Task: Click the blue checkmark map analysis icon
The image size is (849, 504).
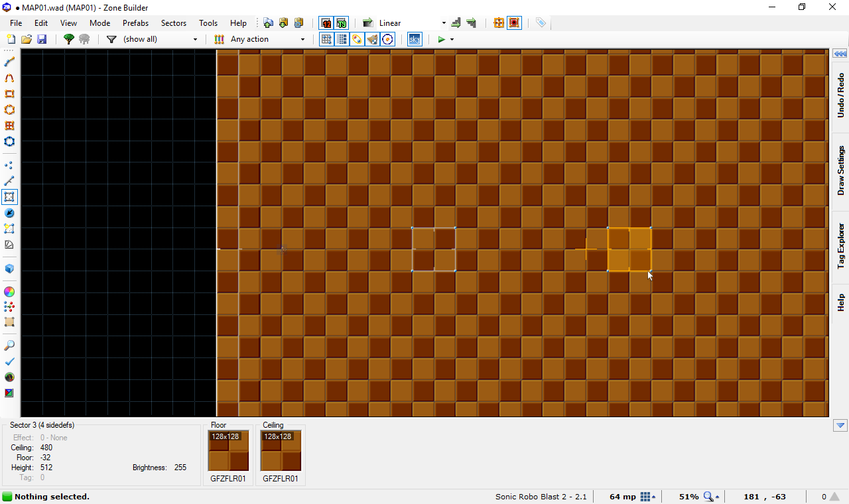Action: (x=9, y=361)
